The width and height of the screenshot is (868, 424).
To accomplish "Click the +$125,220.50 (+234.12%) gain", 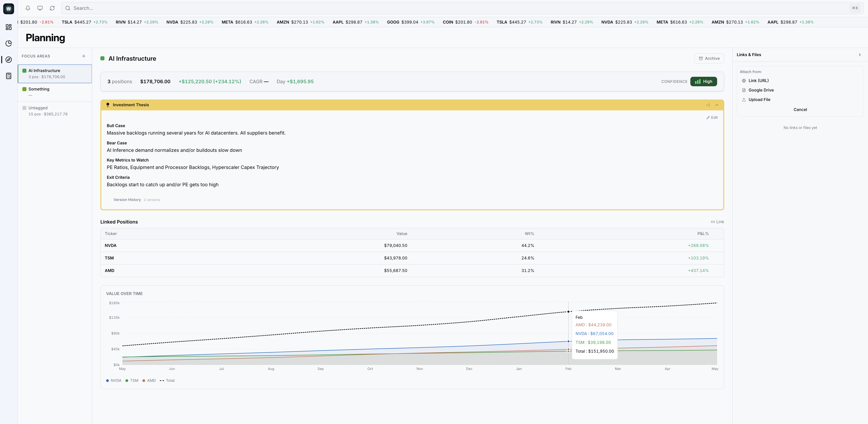I will pos(210,82).
